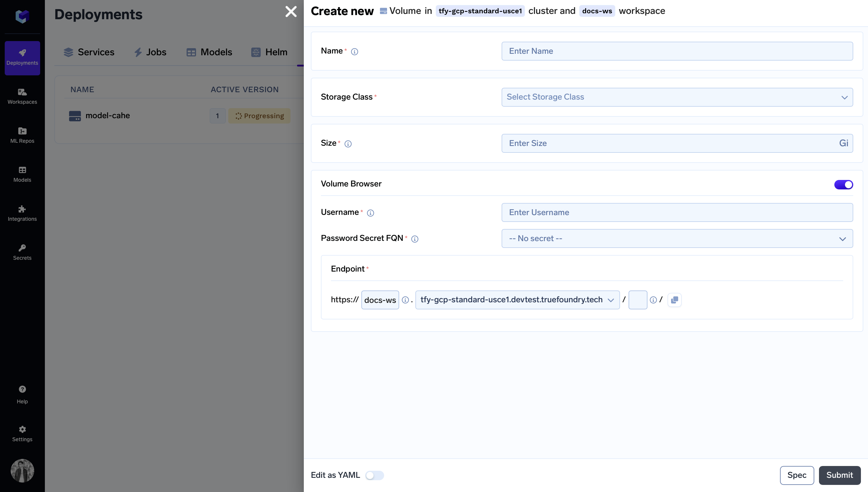The height and width of the screenshot is (492, 868).
Task: Expand the endpoint domain dropdown
Action: tap(517, 300)
